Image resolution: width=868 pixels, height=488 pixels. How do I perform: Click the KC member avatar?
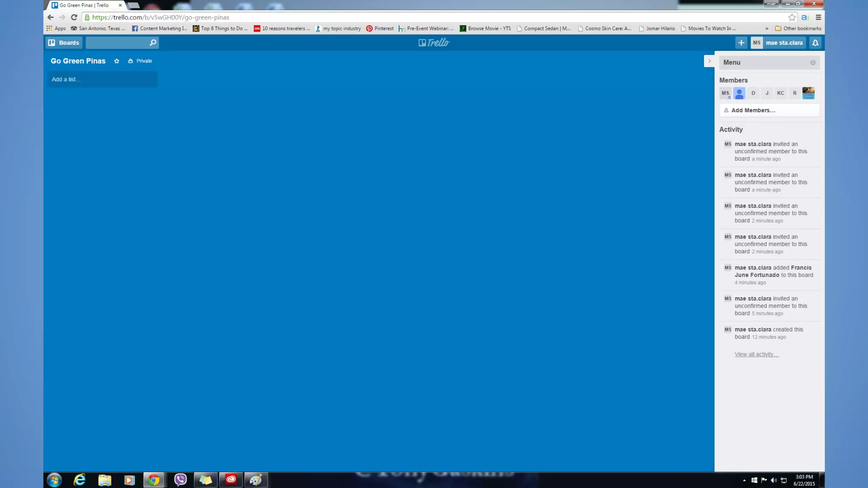(780, 93)
